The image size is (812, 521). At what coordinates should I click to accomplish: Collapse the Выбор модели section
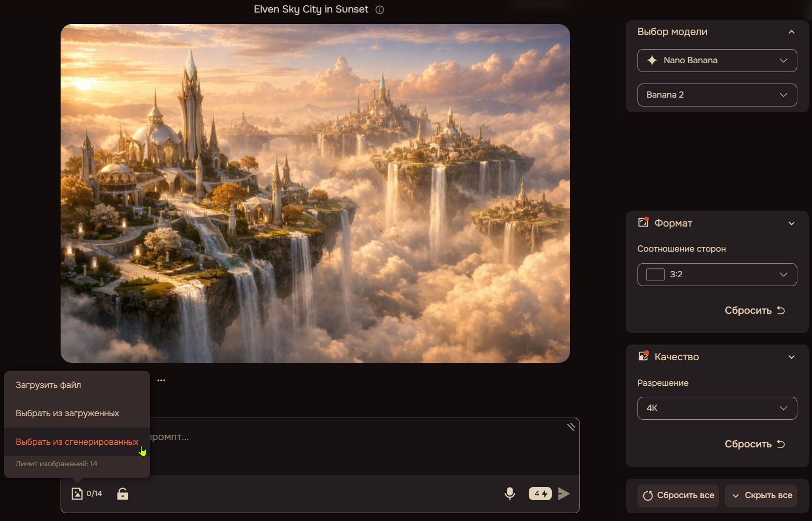[x=792, y=32]
